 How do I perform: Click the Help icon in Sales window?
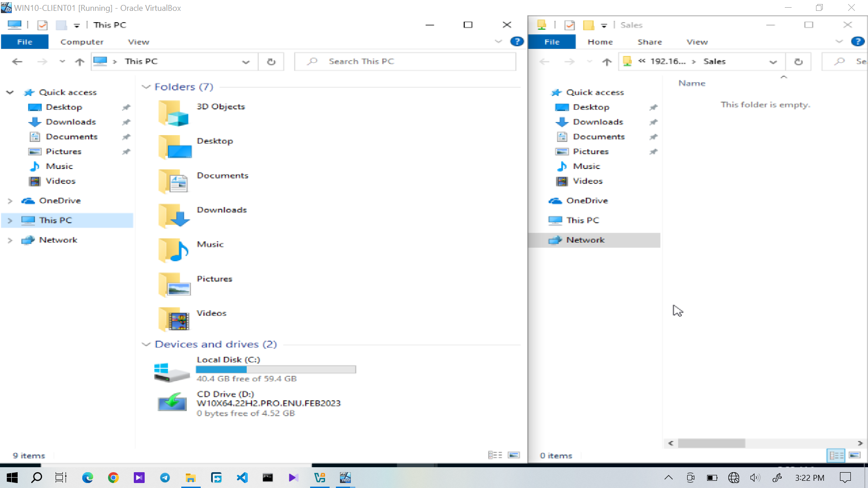tap(858, 42)
